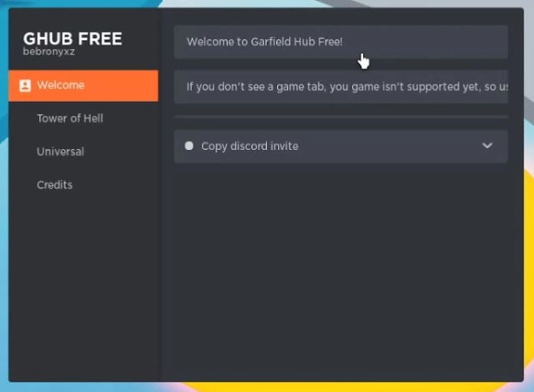Click the empty content area below discord invite

(341, 269)
